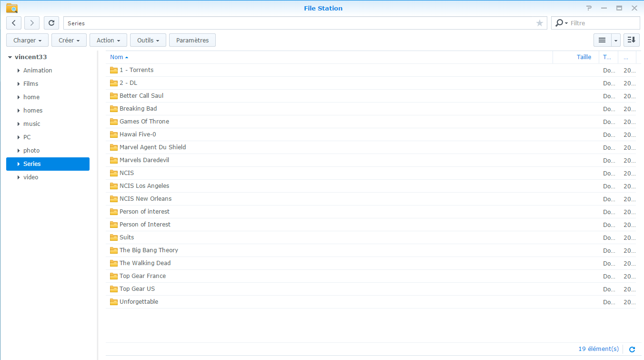The image size is (644, 360).
Task: Open the Action dropdown menu
Action: pos(108,41)
